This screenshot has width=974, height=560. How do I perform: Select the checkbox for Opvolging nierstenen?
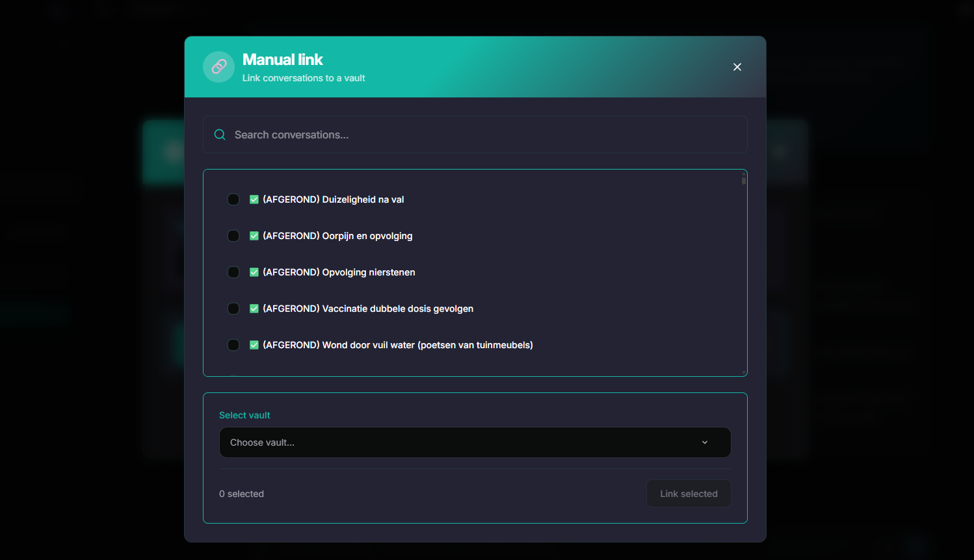tap(233, 272)
